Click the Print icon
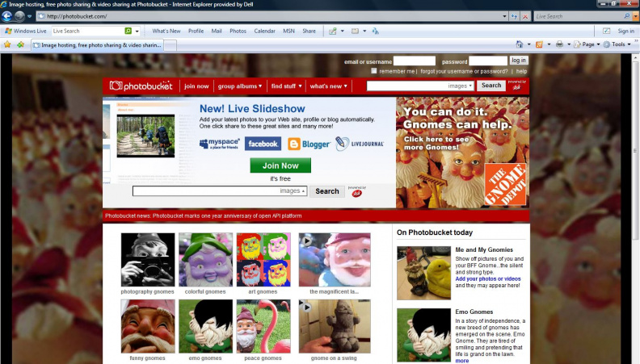Screen dimensions: 640x364 (x=559, y=44)
